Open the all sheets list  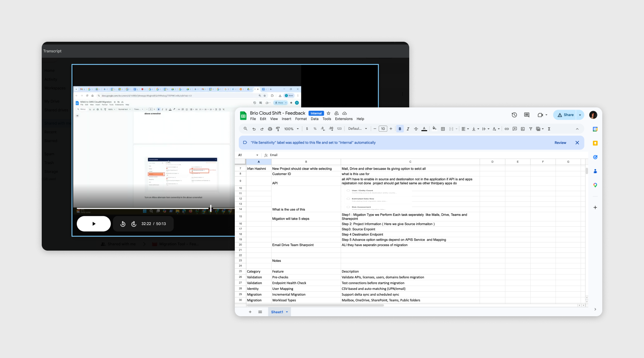[260, 312]
